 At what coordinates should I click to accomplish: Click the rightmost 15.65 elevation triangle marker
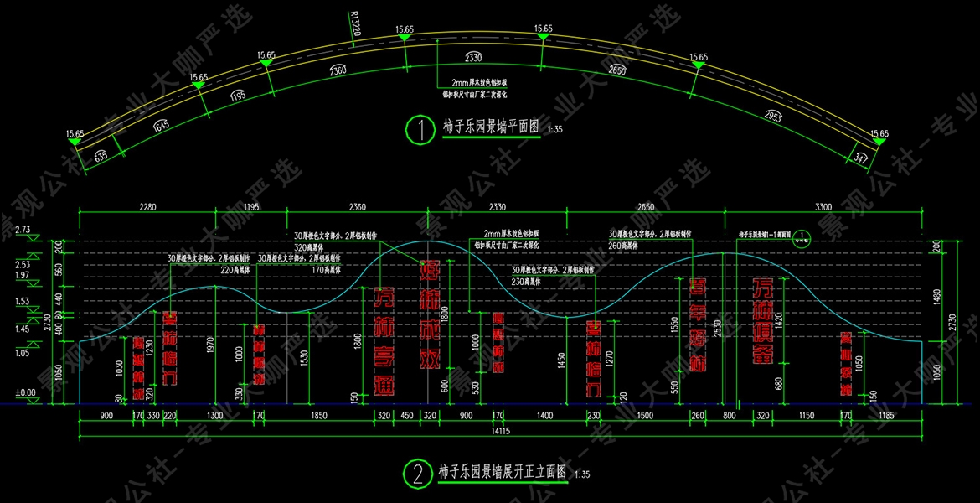pyautogui.click(x=879, y=142)
